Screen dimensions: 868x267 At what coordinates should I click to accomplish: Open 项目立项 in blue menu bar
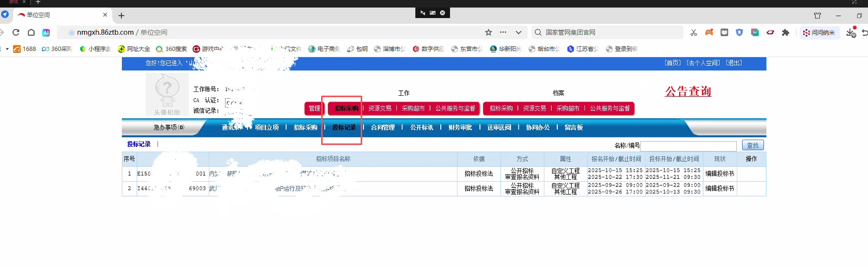[x=267, y=127]
